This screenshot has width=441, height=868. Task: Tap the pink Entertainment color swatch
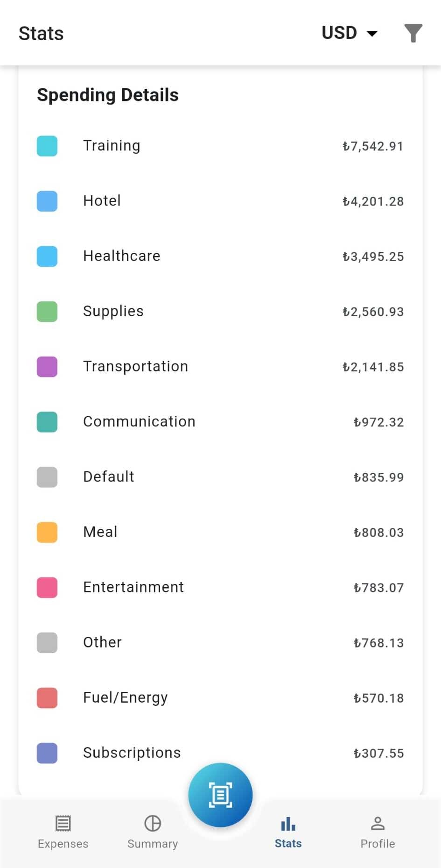pos(47,587)
